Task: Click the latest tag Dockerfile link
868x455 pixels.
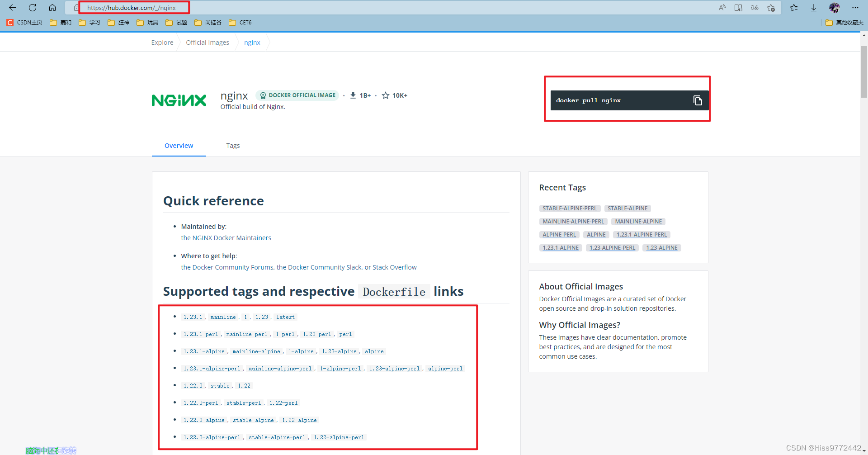Action: tap(285, 317)
